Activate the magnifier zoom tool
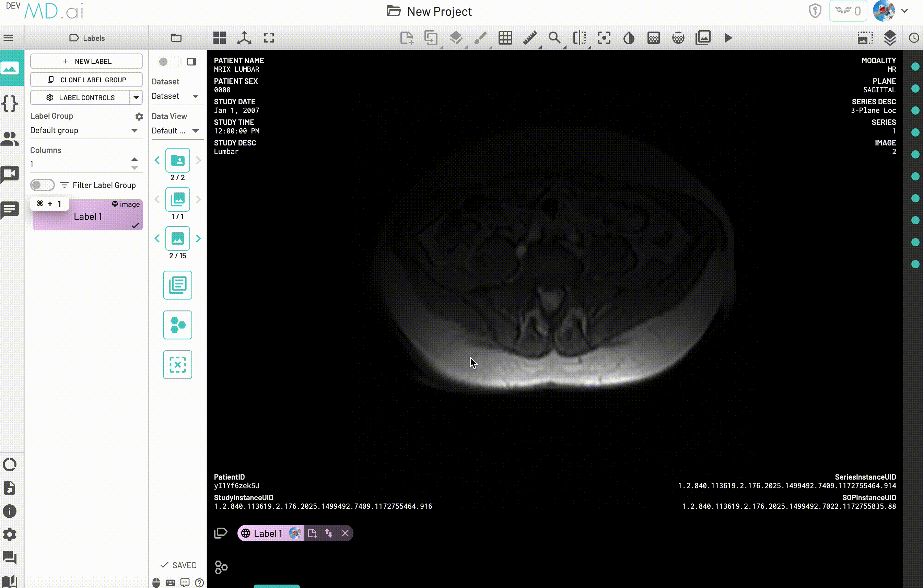The image size is (923, 588). [x=554, y=38]
